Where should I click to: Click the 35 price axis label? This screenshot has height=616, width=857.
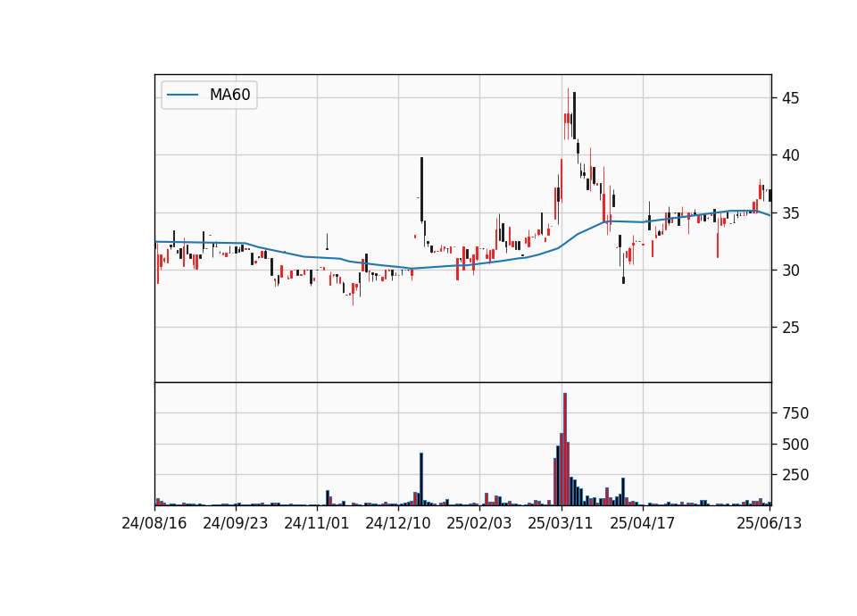pos(790,213)
